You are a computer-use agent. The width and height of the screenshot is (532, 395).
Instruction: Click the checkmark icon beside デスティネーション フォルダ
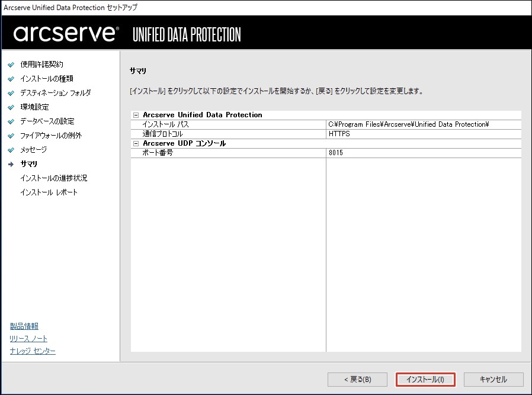(11, 93)
